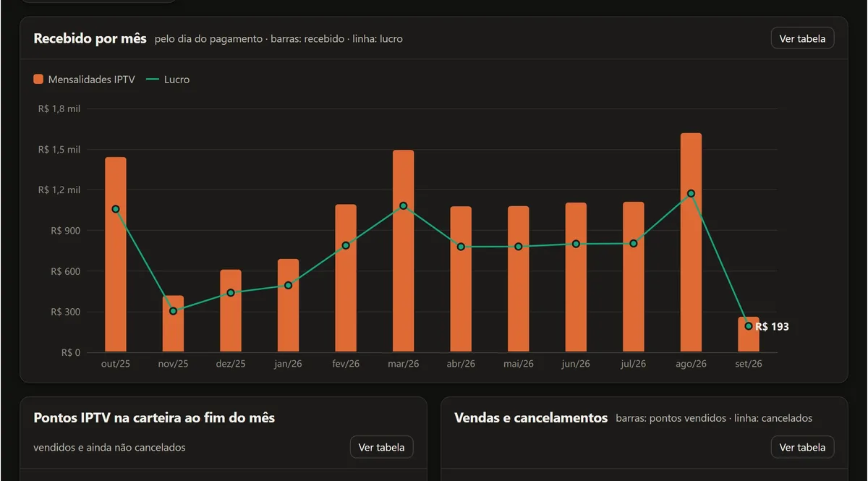Select the abr/26 orange bar
This screenshot has width=868, height=481.
pyautogui.click(x=461, y=279)
